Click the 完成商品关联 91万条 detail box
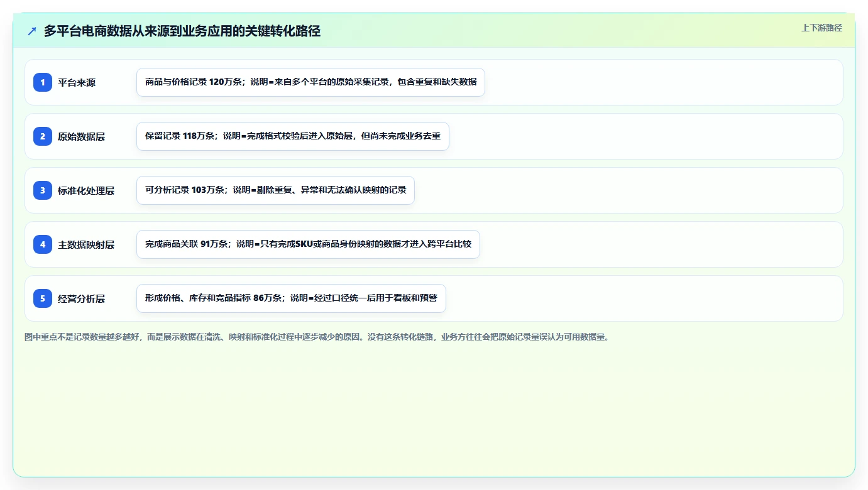Viewport: 868px width, 490px height. (308, 244)
